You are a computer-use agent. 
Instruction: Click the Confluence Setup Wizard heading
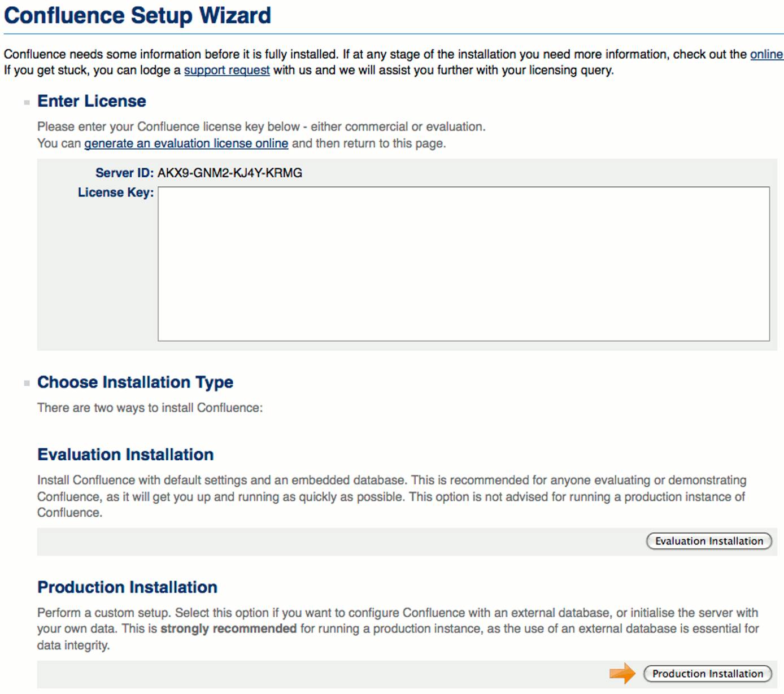(137, 15)
